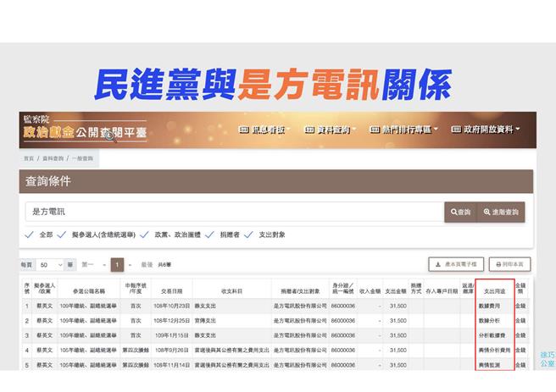Click the 捐贈者/支出對象 column header

pyautogui.click(x=300, y=291)
